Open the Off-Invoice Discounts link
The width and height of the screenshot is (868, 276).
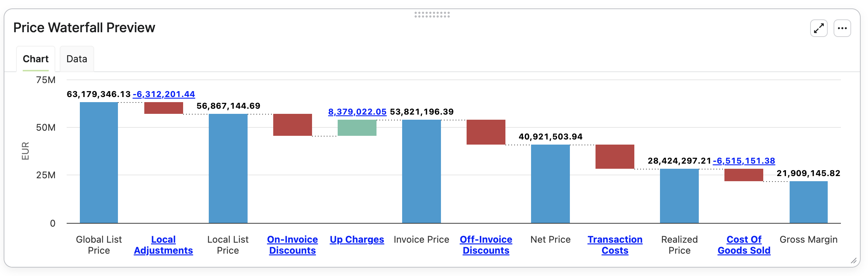tap(486, 245)
